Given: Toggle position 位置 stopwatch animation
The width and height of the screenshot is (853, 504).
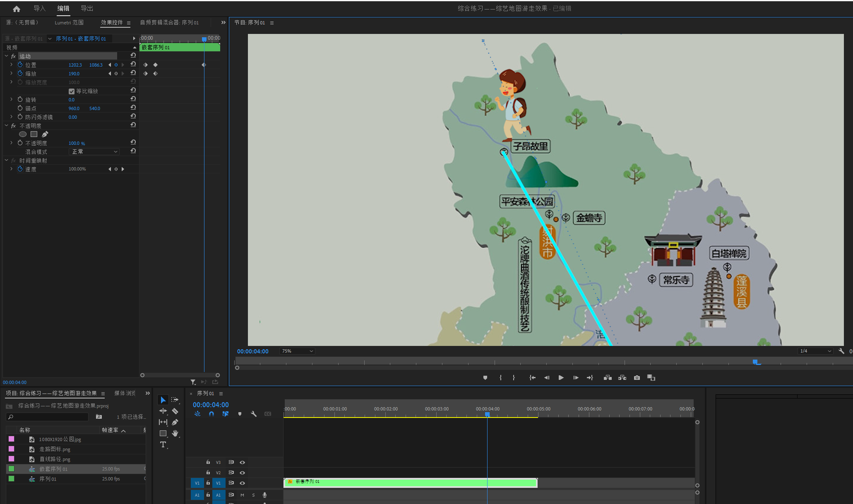Looking at the screenshot, I should point(20,65).
